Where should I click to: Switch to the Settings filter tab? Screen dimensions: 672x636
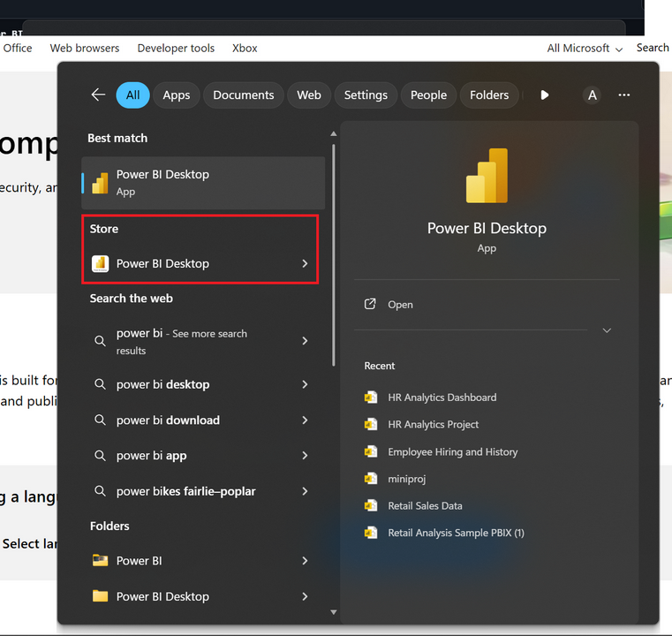click(366, 95)
